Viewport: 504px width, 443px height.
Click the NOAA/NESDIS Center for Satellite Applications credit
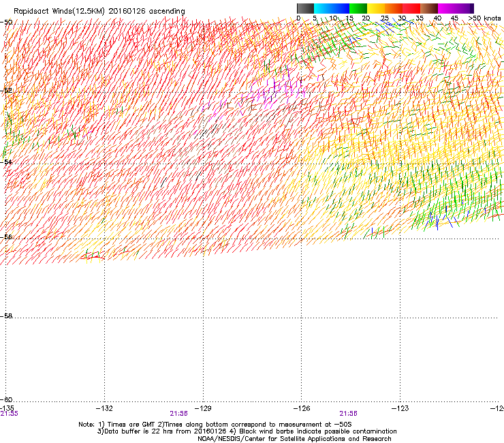(x=294, y=439)
